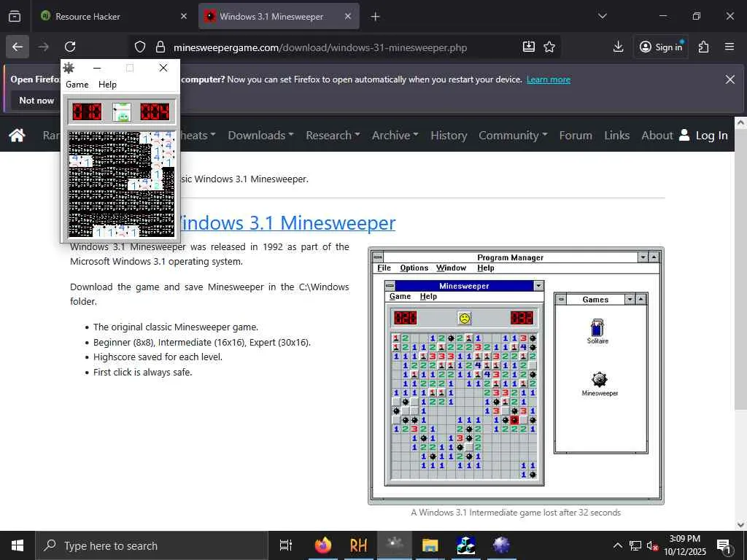Click the Windows 3.1 Minesweeper heading link
This screenshot has width=747, height=560.
point(287,223)
